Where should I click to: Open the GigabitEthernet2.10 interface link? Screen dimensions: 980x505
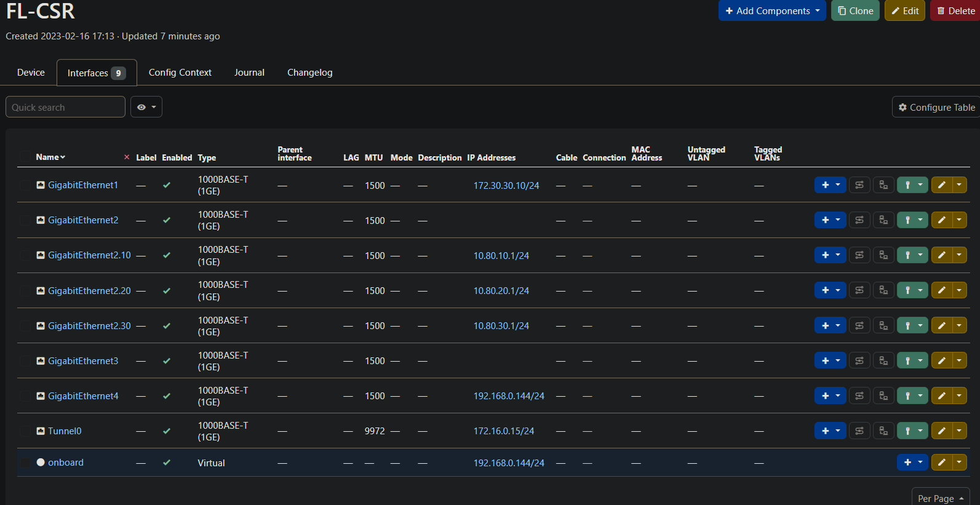89,255
